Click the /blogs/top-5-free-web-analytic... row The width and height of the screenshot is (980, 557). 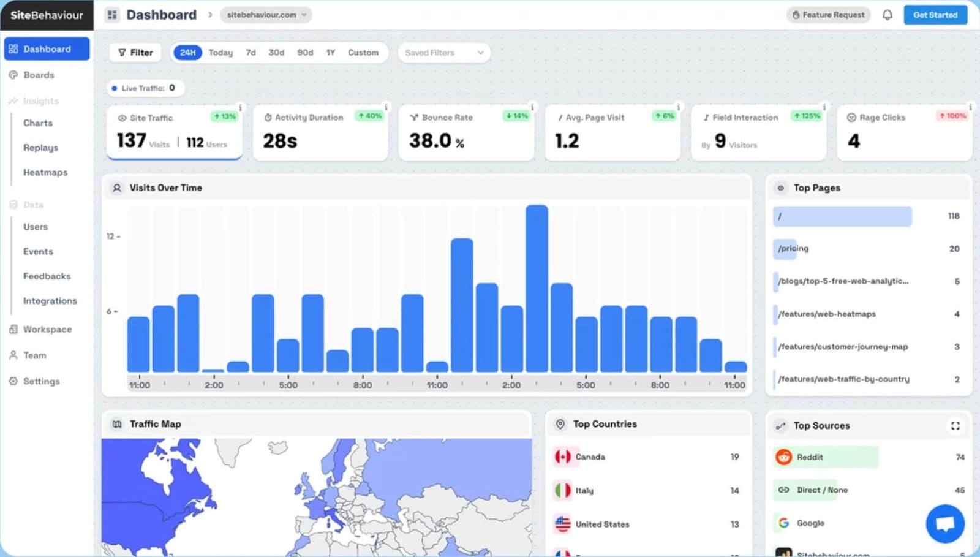[x=869, y=281]
